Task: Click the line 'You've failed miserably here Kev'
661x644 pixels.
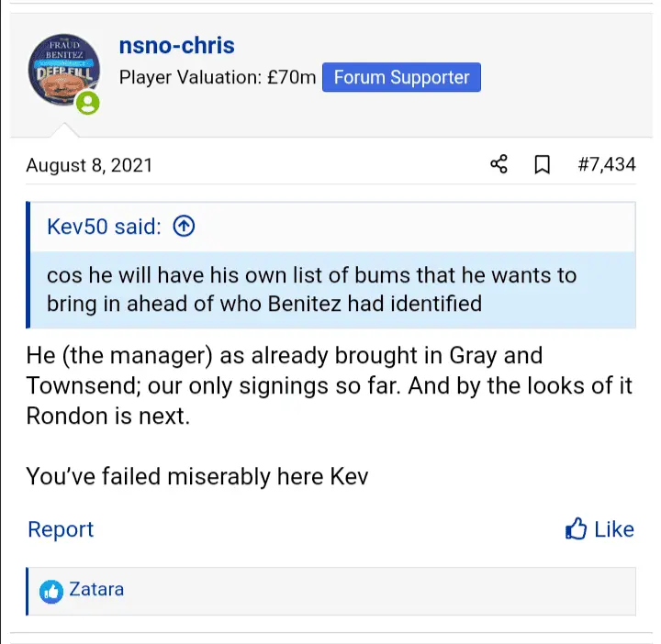Action: click(197, 476)
